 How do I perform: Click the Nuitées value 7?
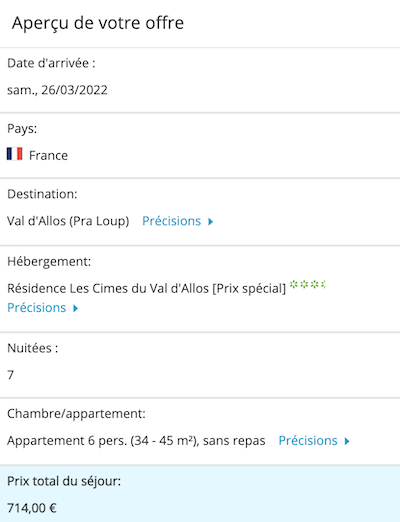11,375
